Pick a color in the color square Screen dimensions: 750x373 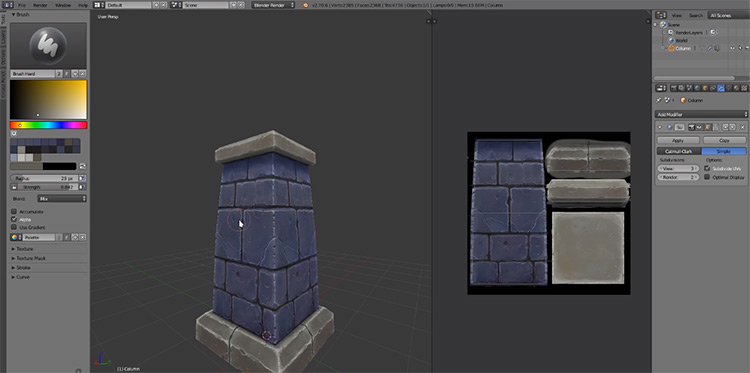pyautogui.click(x=48, y=99)
